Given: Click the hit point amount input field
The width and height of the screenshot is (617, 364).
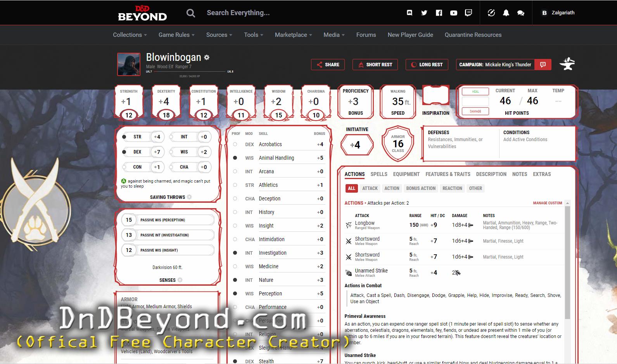Looking at the screenshot, I should [475, 101].
